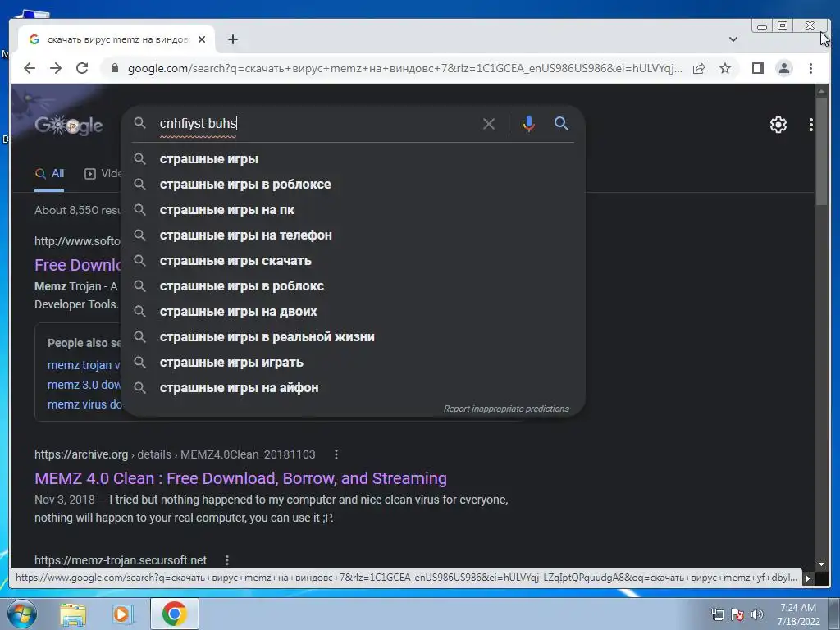The height and width of the screenshot is (630, 840).
Task: Go back to the previous page
Action: tap(30, 68)
